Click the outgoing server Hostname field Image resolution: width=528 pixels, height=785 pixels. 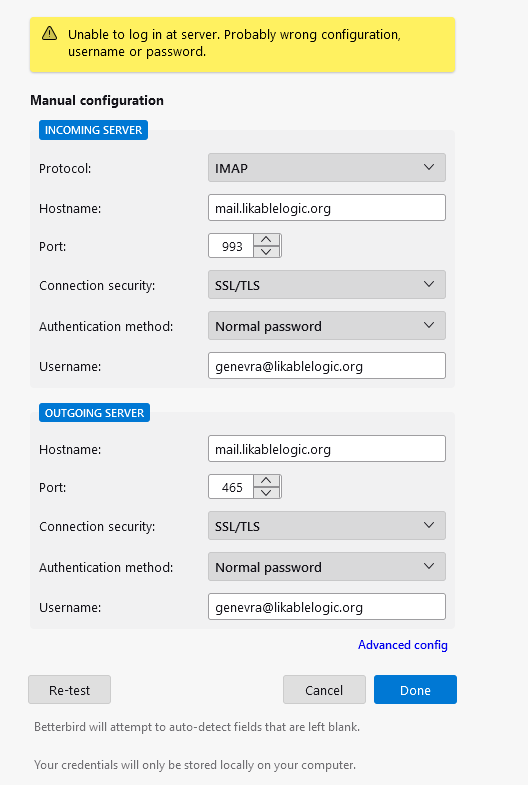[x=327, y=449]
